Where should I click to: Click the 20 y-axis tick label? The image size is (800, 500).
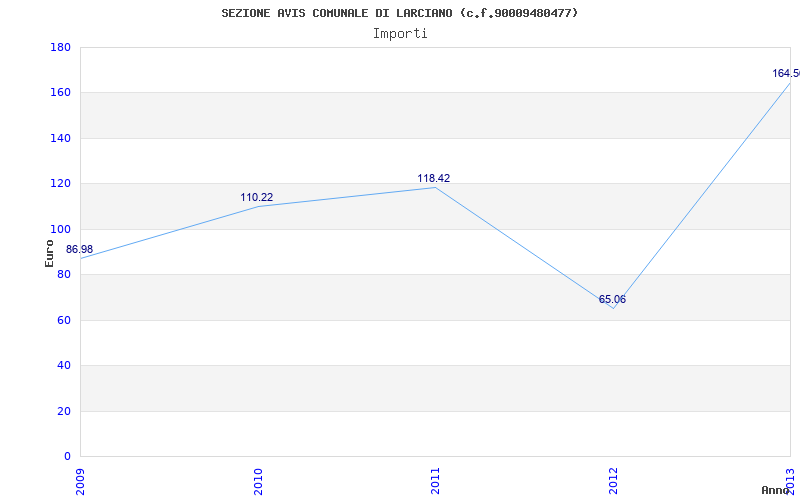(x=64, y=411)
